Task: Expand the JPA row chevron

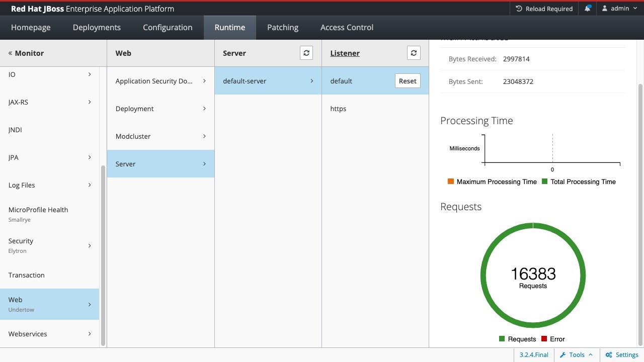Action: tap(90, 157)
